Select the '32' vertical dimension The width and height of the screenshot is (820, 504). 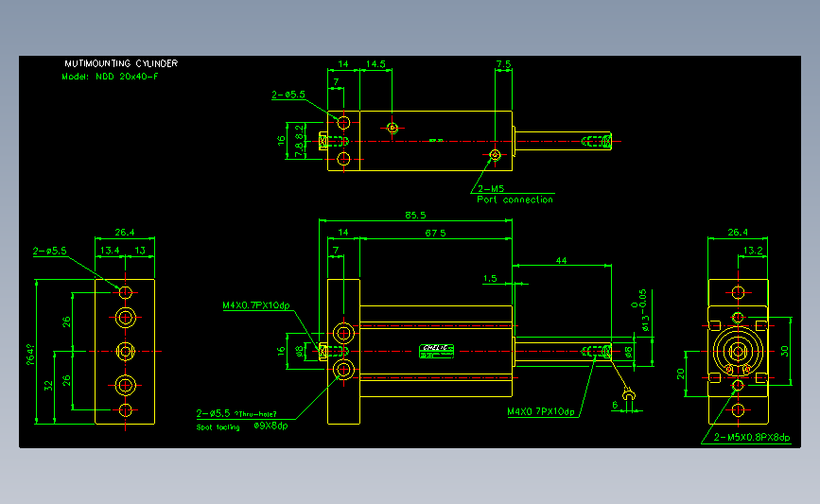coord(48,386)
